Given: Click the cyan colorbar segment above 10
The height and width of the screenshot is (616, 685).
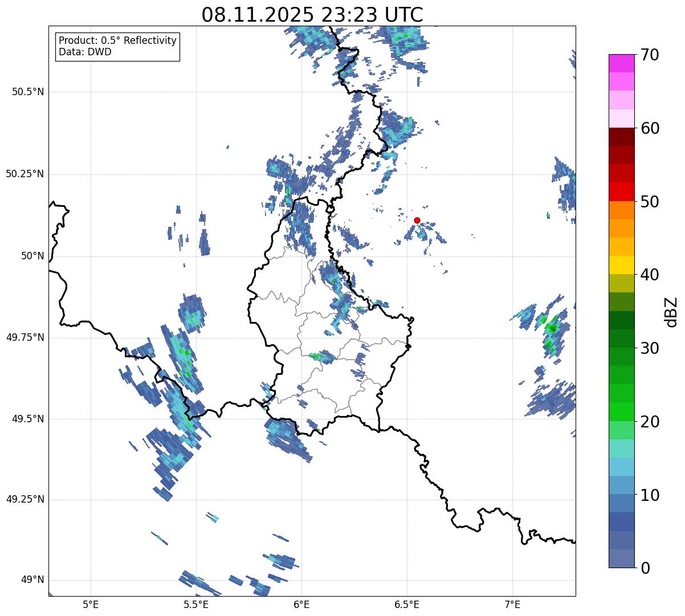Looking at the screenshot, I should (622, 467).
